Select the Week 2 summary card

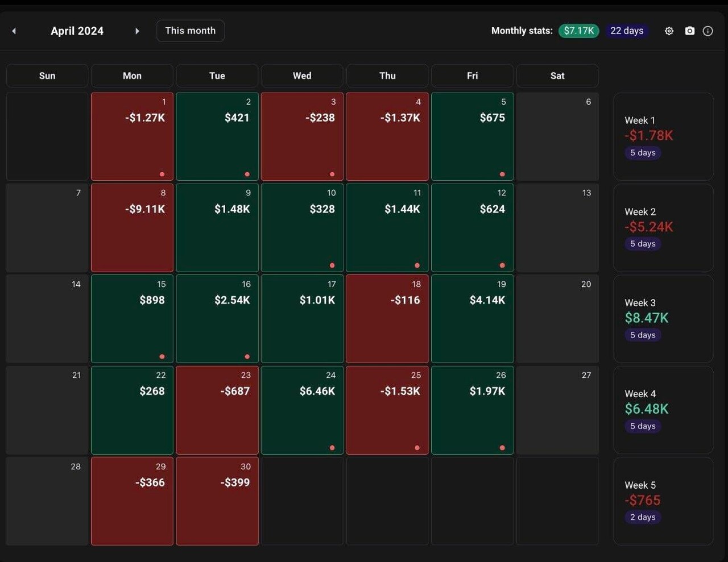pos(663,228)
